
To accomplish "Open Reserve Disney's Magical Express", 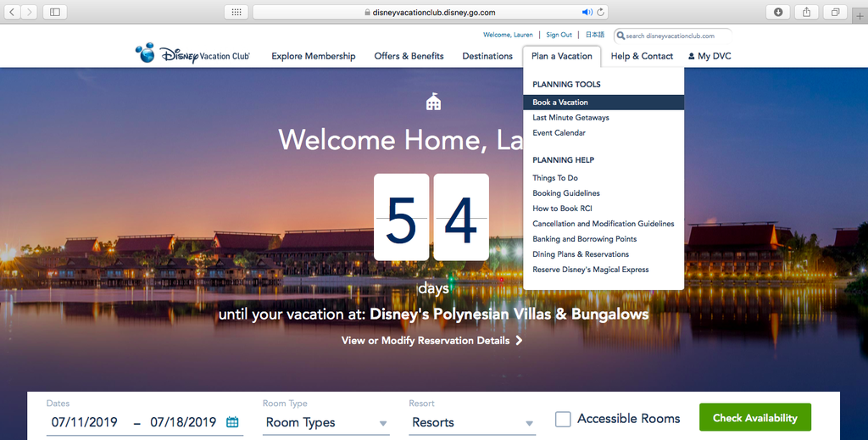I will coord(591,270).
